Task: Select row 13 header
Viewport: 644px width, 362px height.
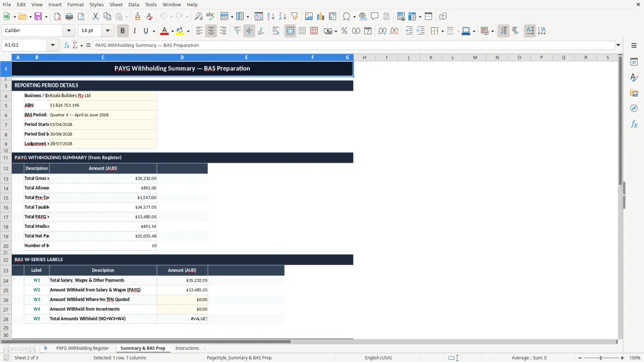Action: (x=6, y=179)
